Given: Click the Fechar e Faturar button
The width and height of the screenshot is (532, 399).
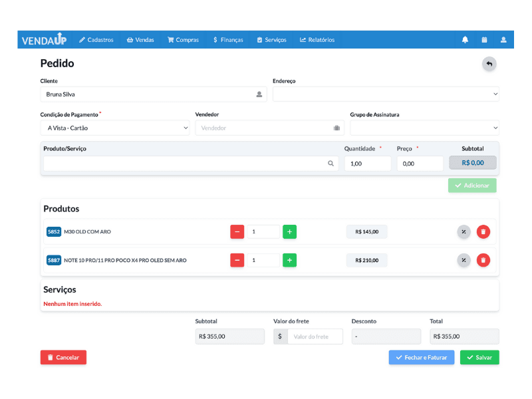Looking at the screenshot, I should coord(422,357).
